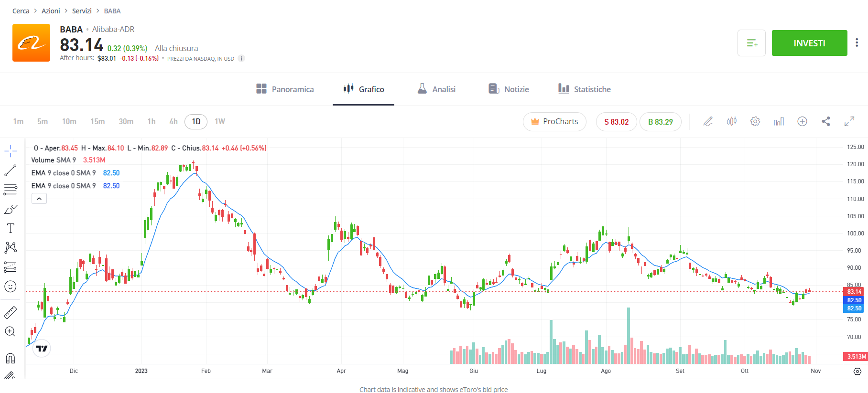This screenshot has width=868, height=393.
Task: Change candlestick chart type
Action: coord(732,121)
